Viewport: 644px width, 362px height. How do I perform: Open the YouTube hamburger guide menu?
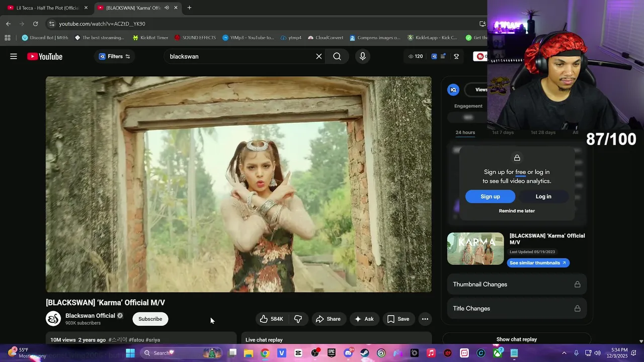[x=14, y=56]
